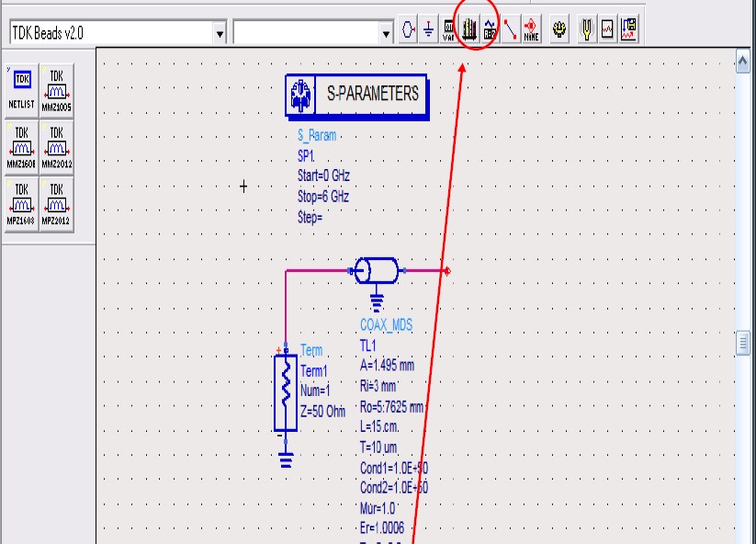Edit the Z=50 Ohm parameter

322,412
